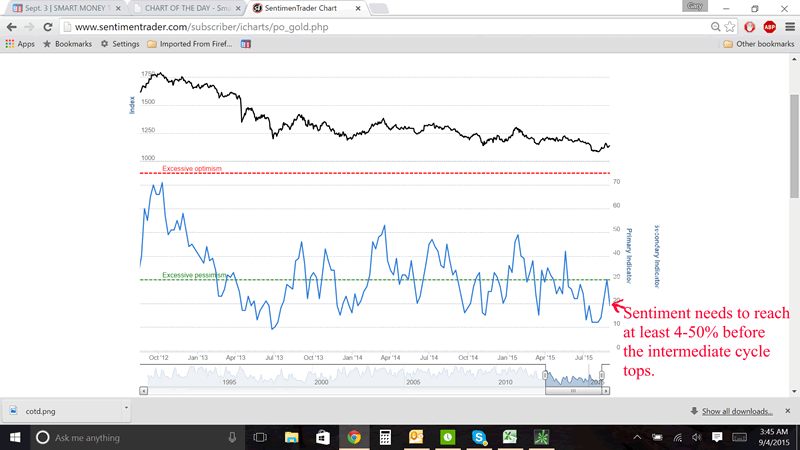Open dropdown arrow for cotd.png download
The image size is (800, 450).
coord(126,410)
